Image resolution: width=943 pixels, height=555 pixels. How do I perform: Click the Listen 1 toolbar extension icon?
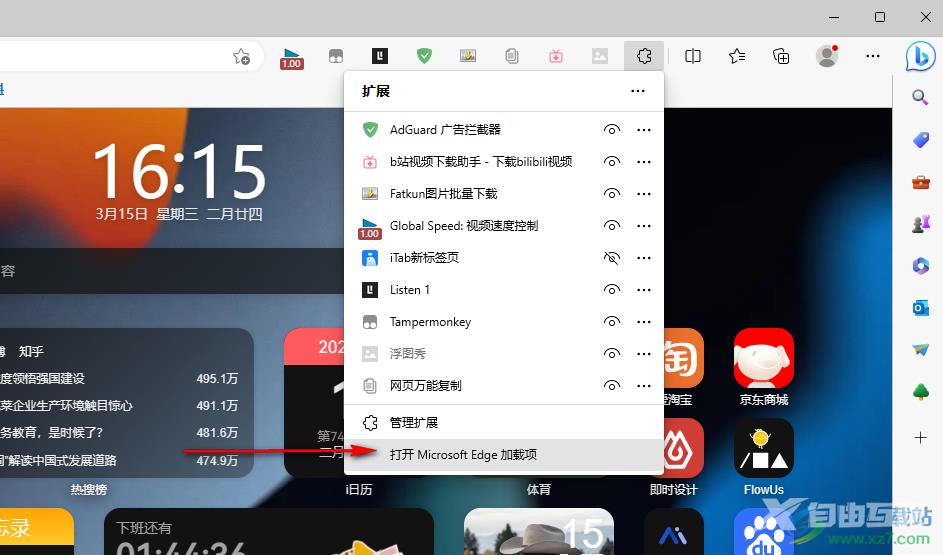[379, 56]
